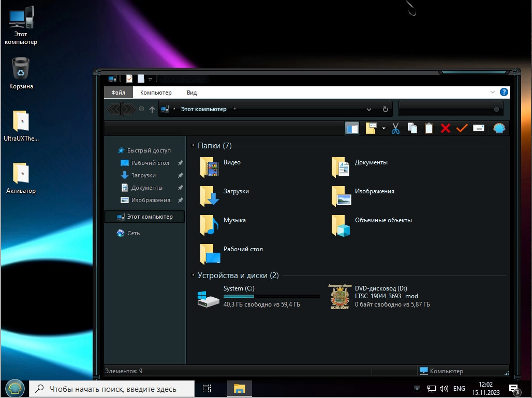532x398 pixels.
Task: Click the envelope icon on the toolbar
Action: pos(478,128)
